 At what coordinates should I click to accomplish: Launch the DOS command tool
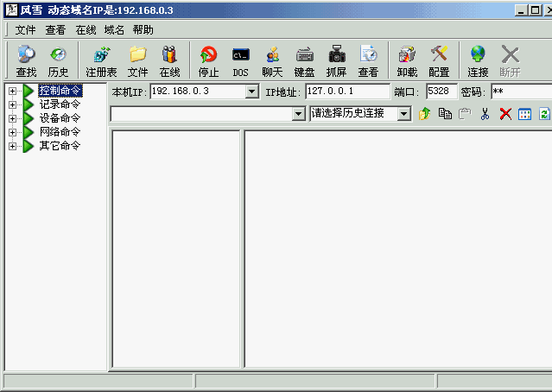[x=240, y=60]
